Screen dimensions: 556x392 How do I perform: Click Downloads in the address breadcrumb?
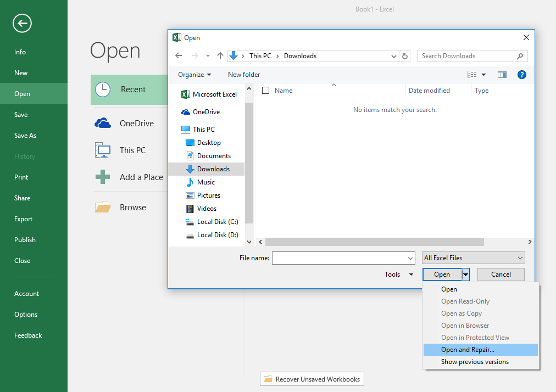pyautogui.click(x=300, y=56)
